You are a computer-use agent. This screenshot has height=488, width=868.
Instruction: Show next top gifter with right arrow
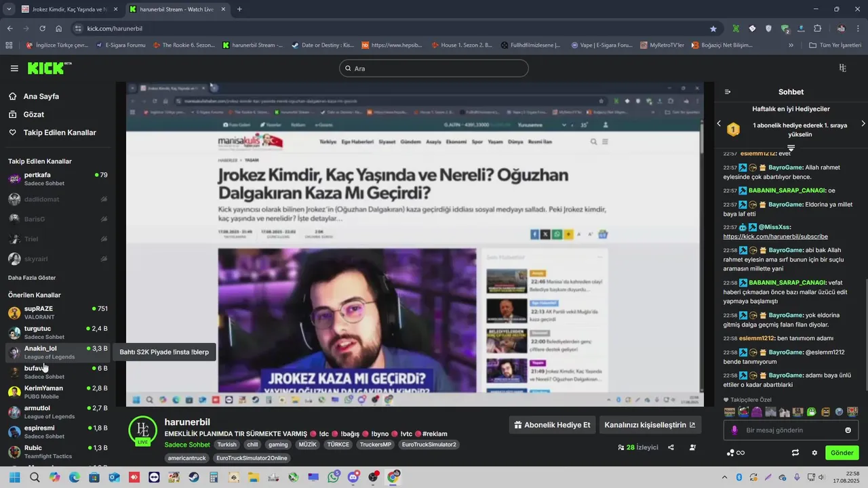[x=863, y=123]
